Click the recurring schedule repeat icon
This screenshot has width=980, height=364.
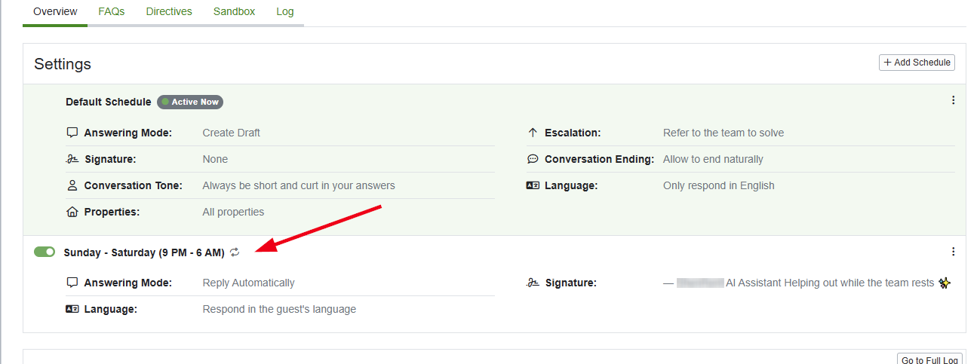point(235,252)
